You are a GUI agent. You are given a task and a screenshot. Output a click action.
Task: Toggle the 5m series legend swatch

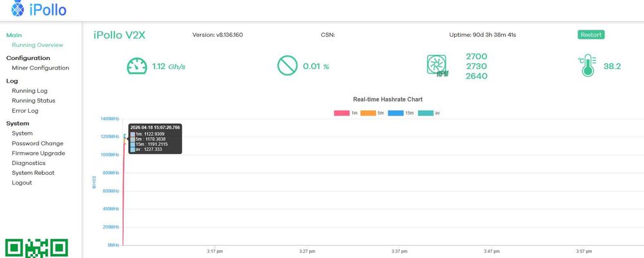point(368,113)
